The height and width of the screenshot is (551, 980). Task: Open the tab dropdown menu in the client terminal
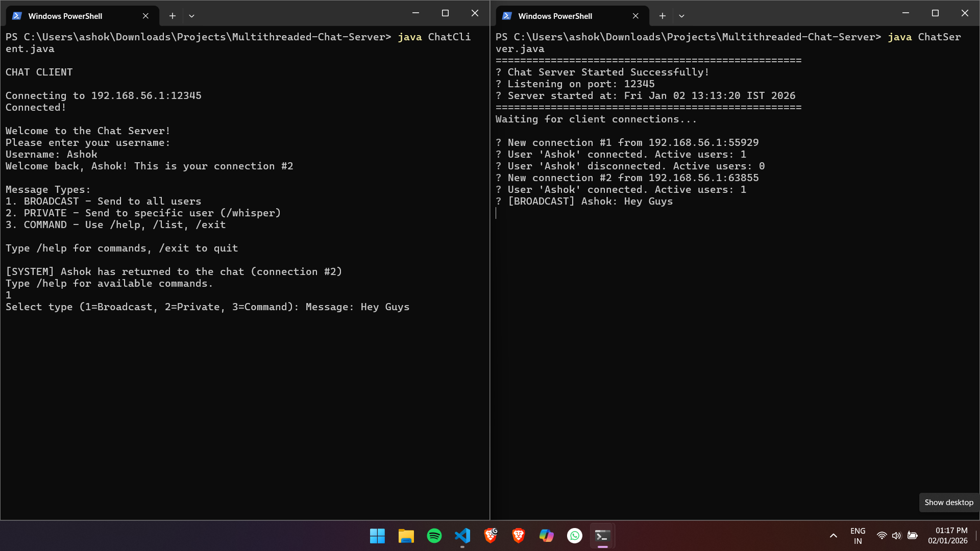[x=192, y=16]
